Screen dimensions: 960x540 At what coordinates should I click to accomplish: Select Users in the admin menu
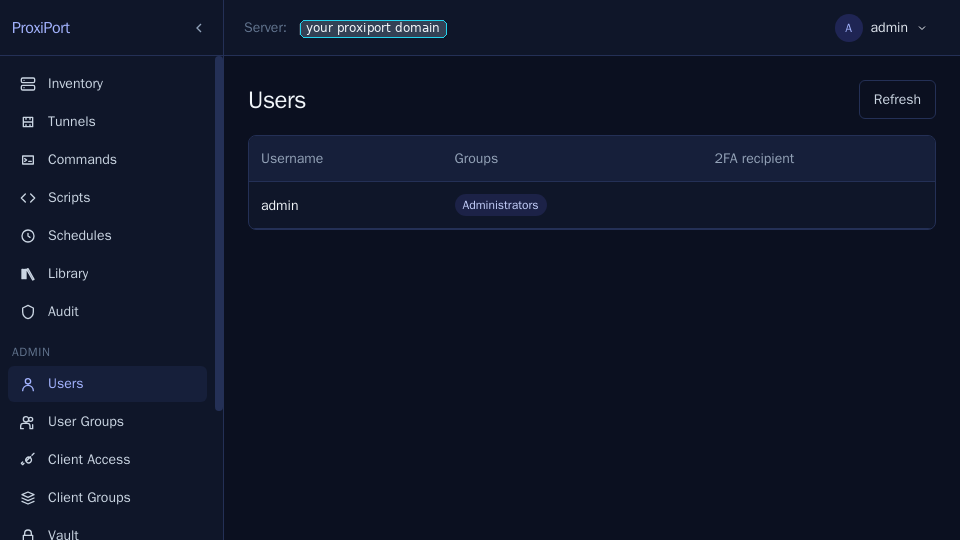[107, 384]
